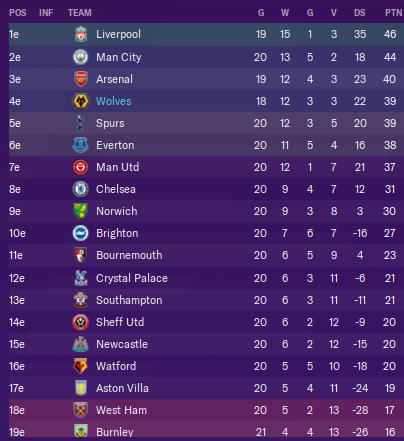Select the Burnley row in the table
The image size is (404, 441).
[206, 431]
